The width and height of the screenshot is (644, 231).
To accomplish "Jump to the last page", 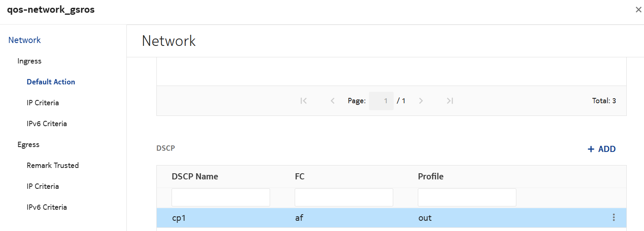I will [x=450, y=101].
